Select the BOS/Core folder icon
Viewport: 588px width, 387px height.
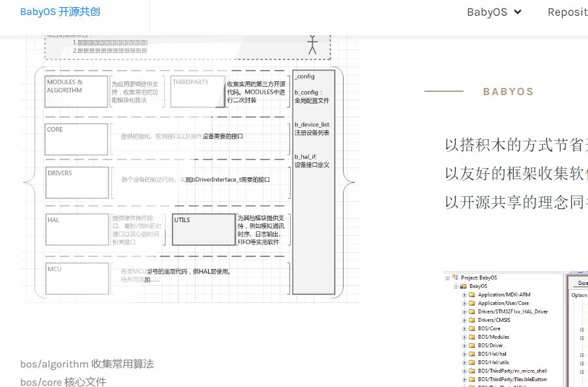point(472,328)
